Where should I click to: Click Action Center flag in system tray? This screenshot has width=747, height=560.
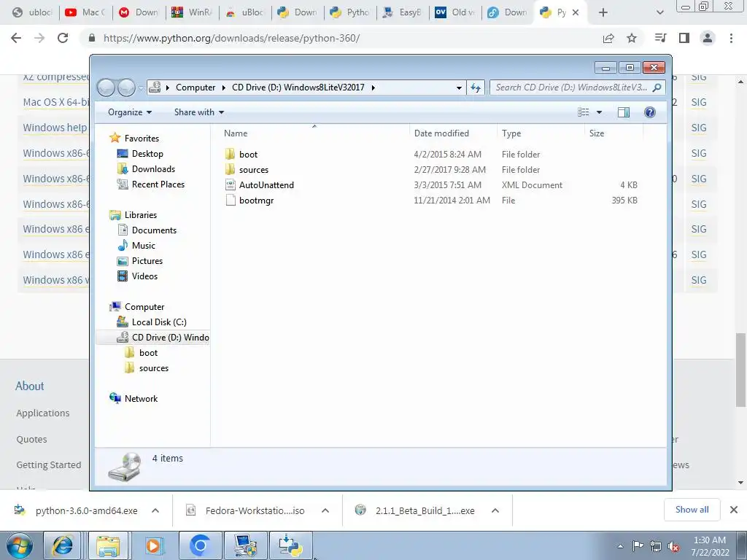point(638,547)
